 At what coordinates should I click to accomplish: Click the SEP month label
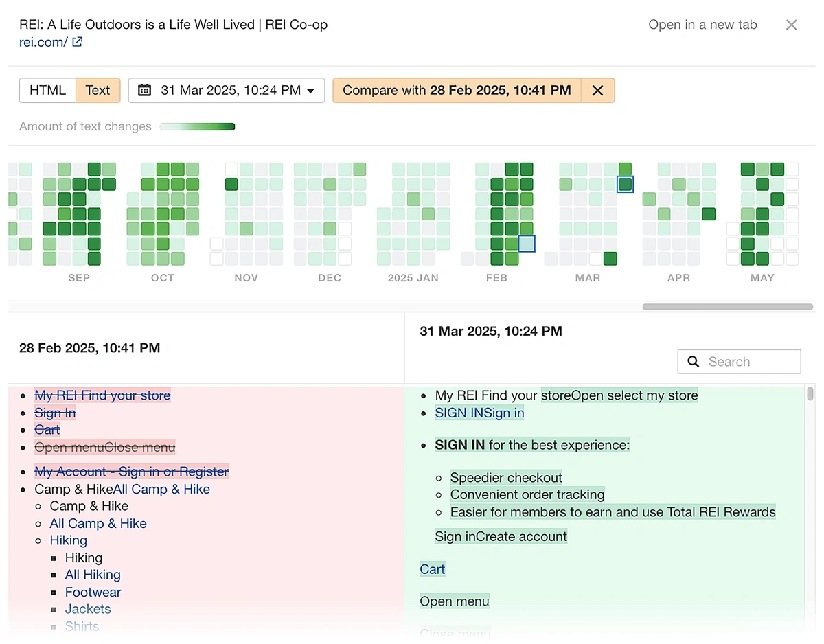pyautogui.click(x=79, y=278)
